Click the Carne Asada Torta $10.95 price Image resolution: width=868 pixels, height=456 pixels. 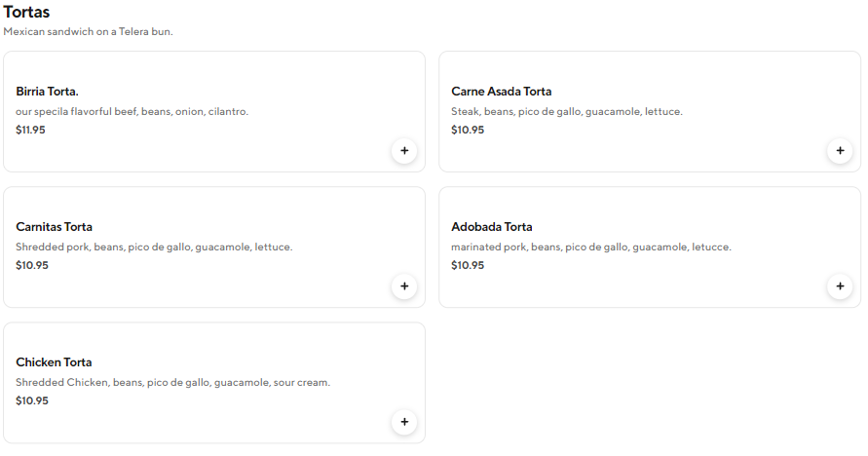tap(468, 130)
